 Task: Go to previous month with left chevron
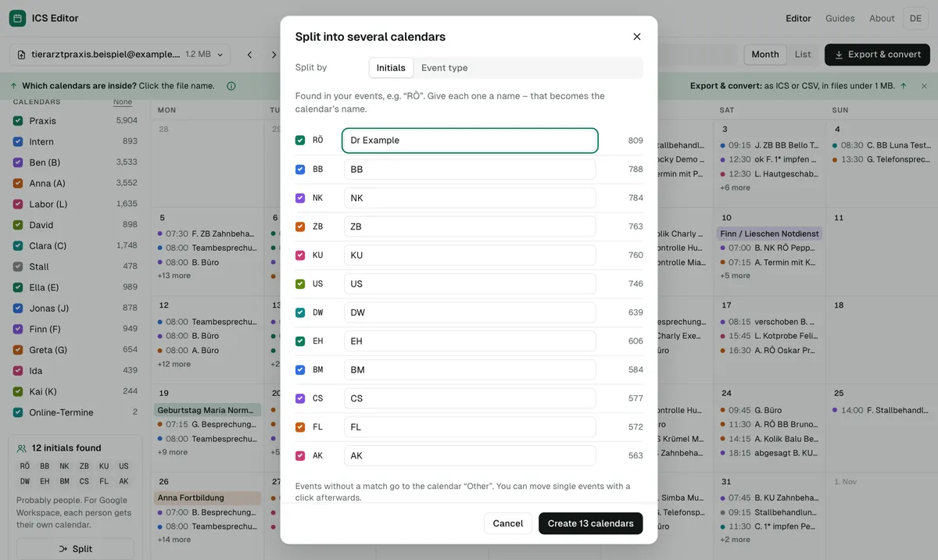click(249, 55)
